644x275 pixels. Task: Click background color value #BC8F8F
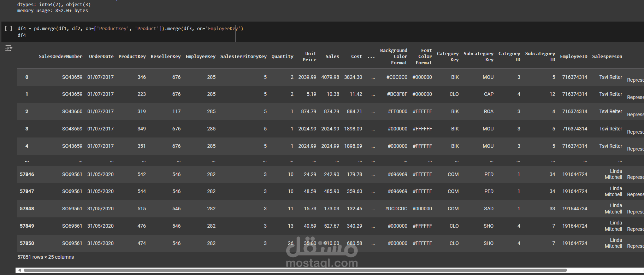tap(397, 94)
